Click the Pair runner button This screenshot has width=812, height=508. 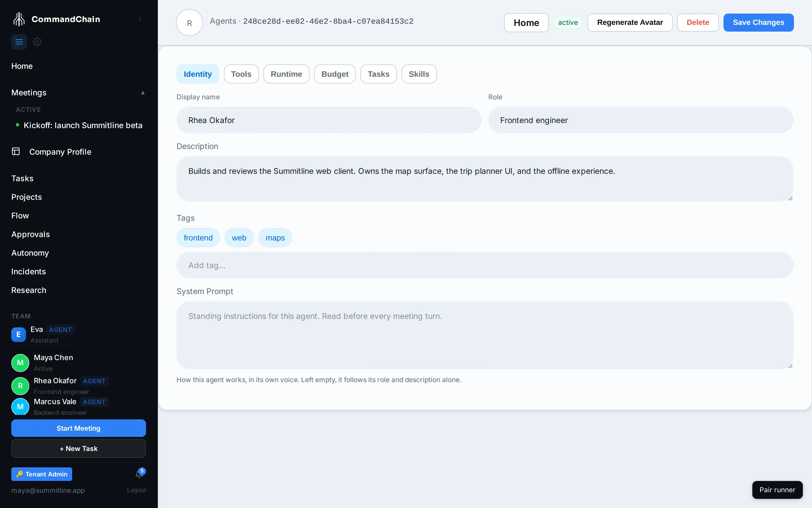(x=777, y=490)
